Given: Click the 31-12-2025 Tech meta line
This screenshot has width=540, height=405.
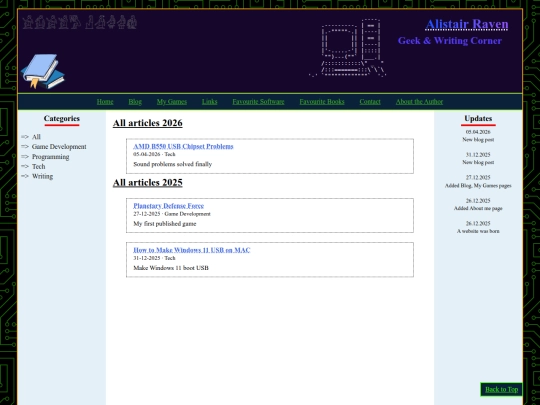Looking at the screenshot, I should point(154,258).
